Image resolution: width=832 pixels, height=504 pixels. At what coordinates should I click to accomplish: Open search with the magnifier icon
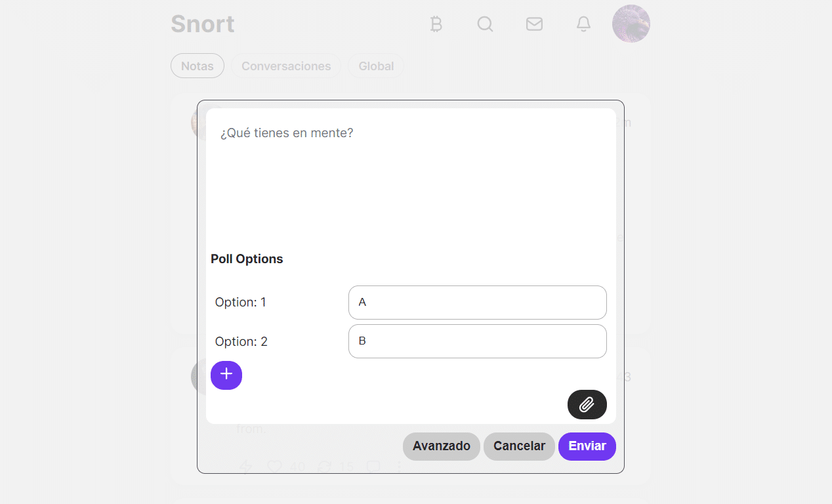(x=485, y=24)
